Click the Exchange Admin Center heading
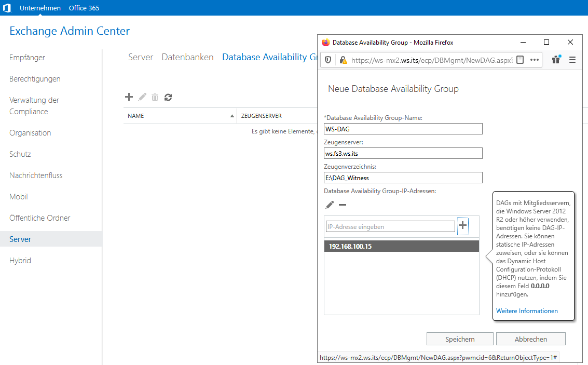This screenshot has width=588, height=365. pos(70,31)
